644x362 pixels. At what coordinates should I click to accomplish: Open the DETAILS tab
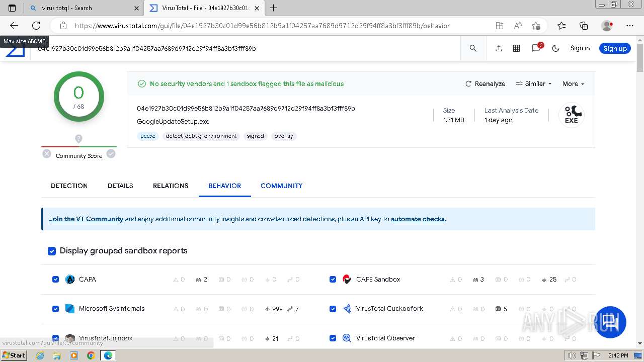(120, 186)
